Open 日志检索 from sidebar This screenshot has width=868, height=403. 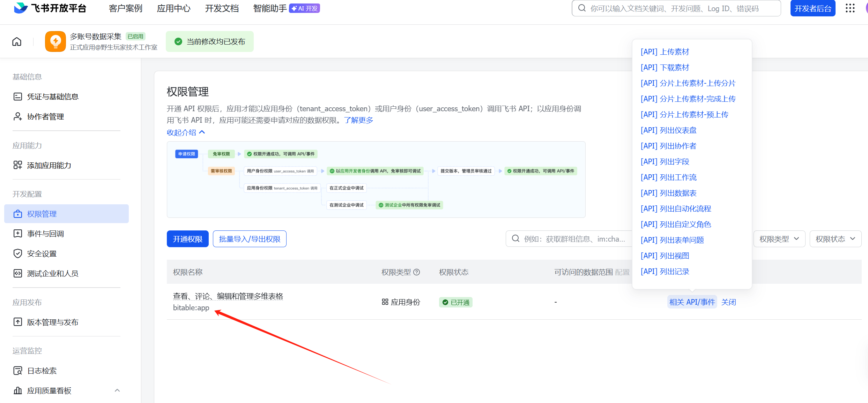(42, 371)
